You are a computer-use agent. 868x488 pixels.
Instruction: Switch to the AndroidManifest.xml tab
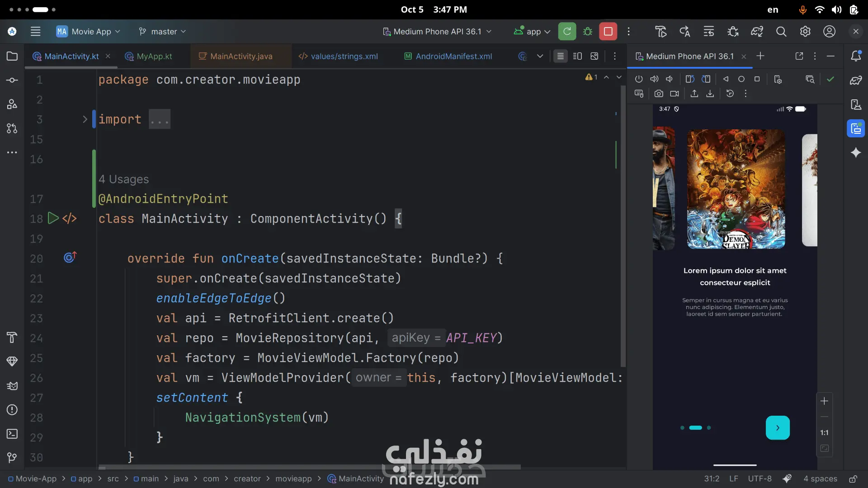pyautogui.click(x=453, y=56)
